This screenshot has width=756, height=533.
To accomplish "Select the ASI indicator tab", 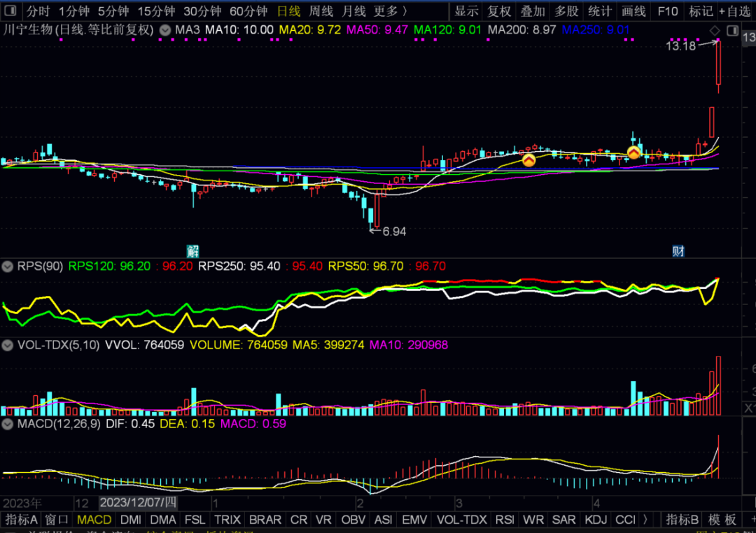I will (384, 520).
